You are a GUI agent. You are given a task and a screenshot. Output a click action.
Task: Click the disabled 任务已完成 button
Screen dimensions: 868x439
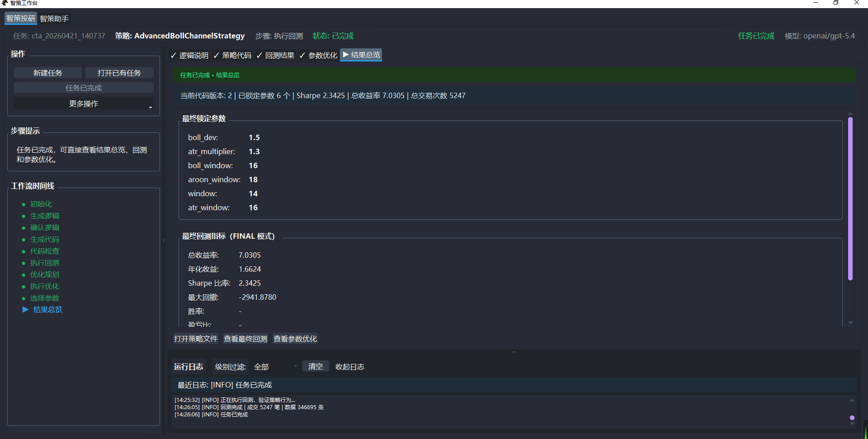(84, 88)
